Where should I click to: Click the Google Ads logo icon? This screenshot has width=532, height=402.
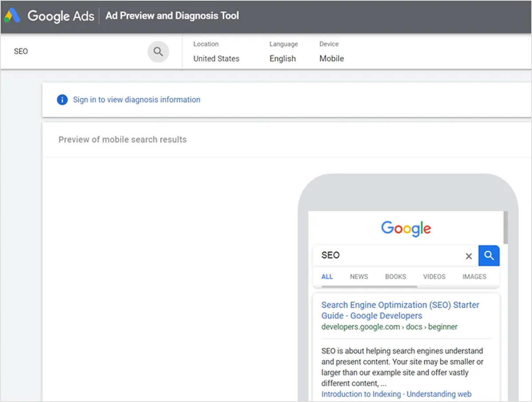(12, 16)
